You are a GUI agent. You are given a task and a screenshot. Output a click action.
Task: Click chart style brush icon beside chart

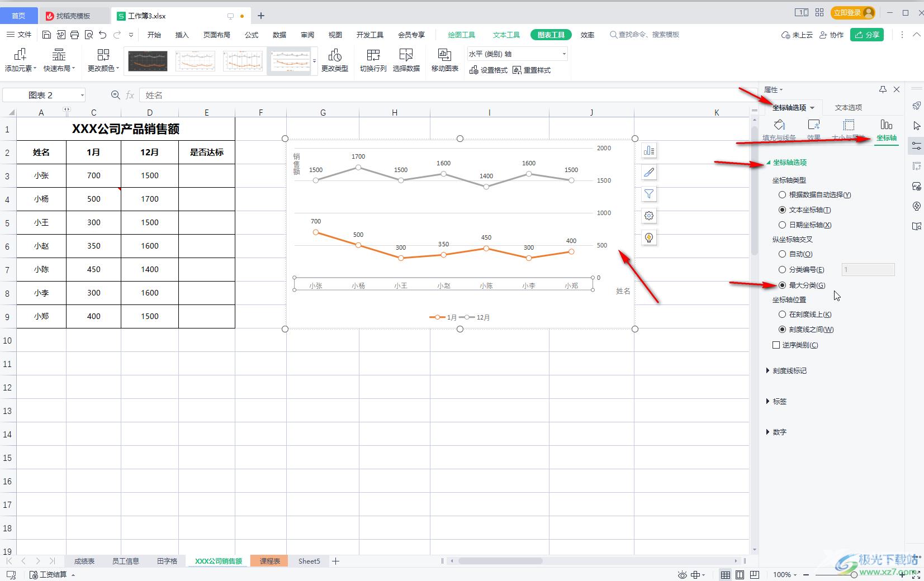tap(649, 173)
